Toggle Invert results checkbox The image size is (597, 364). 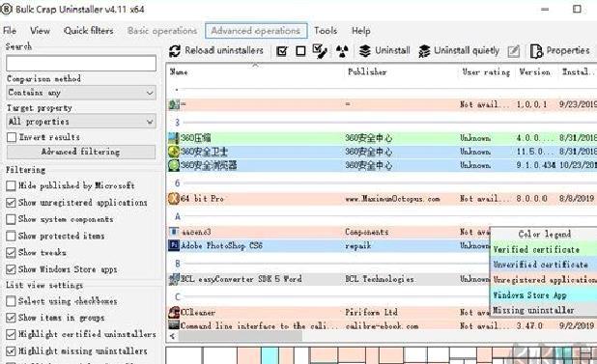(12, 137)
